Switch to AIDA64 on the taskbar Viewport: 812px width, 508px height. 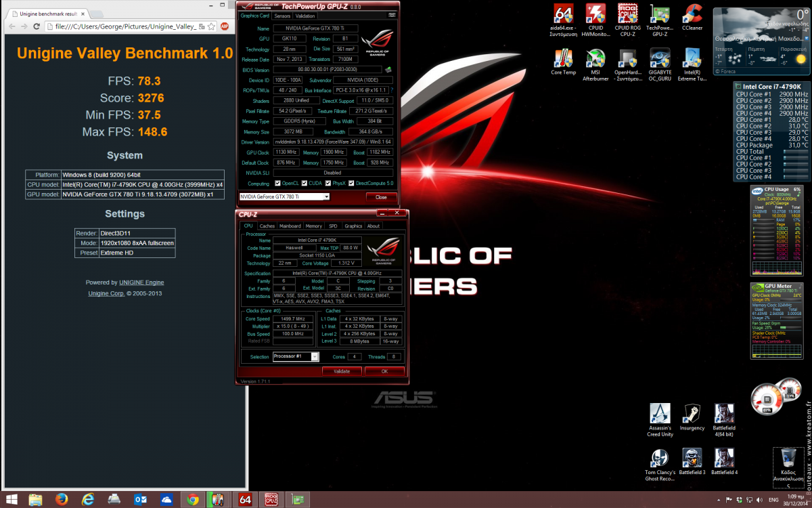tap(245, 500)
